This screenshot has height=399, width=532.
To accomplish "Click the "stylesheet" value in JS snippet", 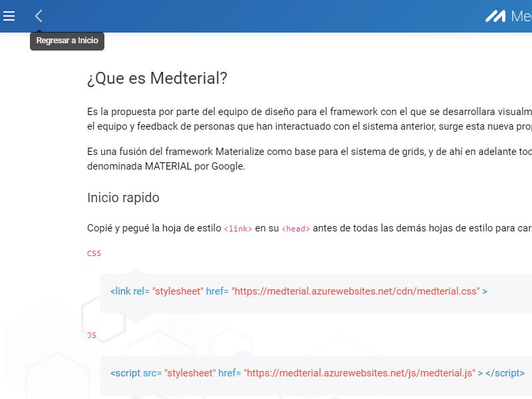I will point(190,373).
